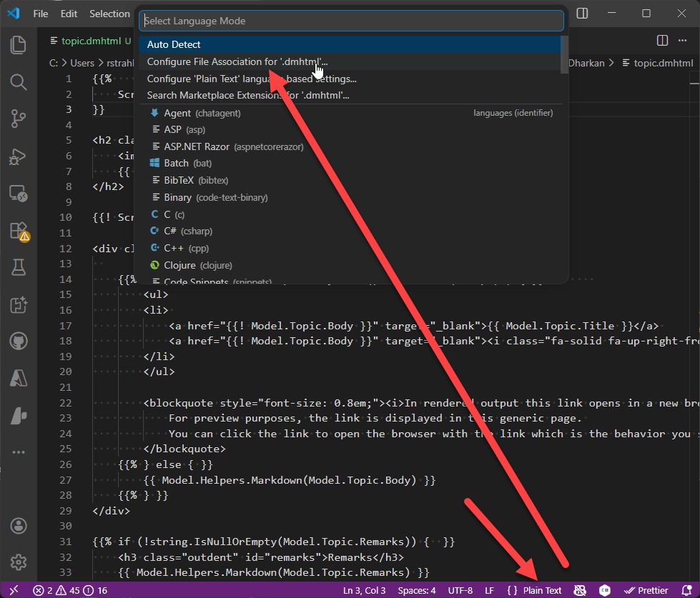Click the </blockquote> closing tag on line 25

click(184, 449)
